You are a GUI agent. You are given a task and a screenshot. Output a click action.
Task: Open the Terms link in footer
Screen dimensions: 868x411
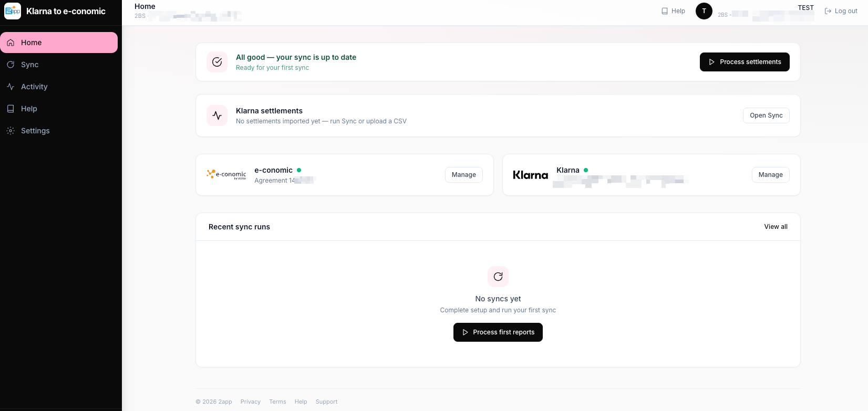pyautogui.click(x=278, y=402)
